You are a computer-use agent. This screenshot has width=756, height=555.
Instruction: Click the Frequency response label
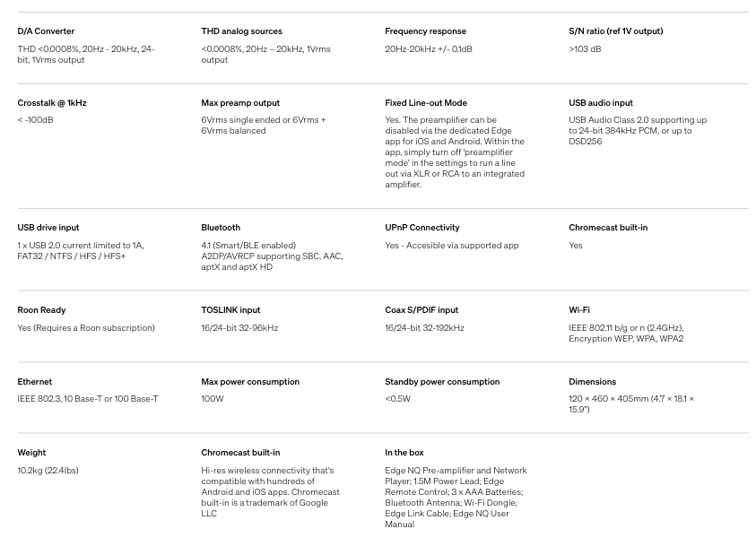coord(425,31)
